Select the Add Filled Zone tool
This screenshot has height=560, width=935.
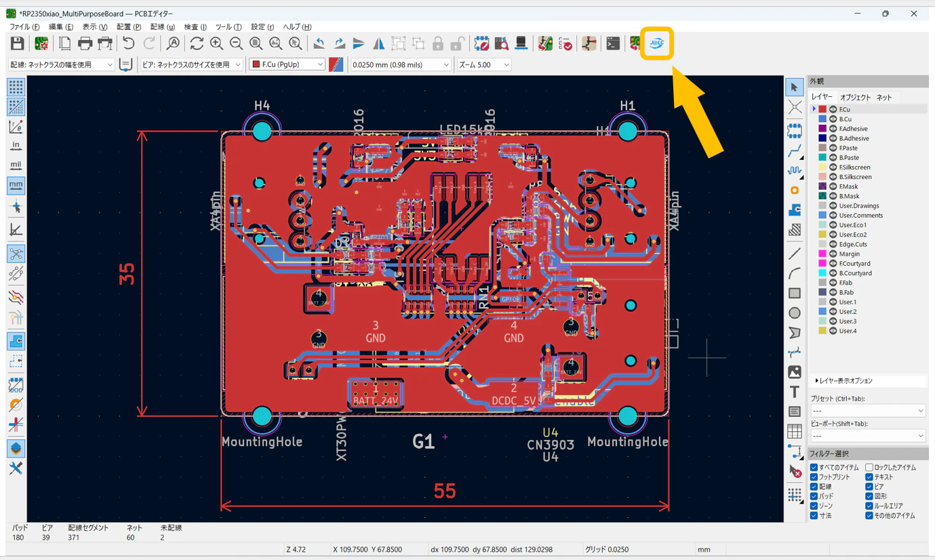click(795, 210)
